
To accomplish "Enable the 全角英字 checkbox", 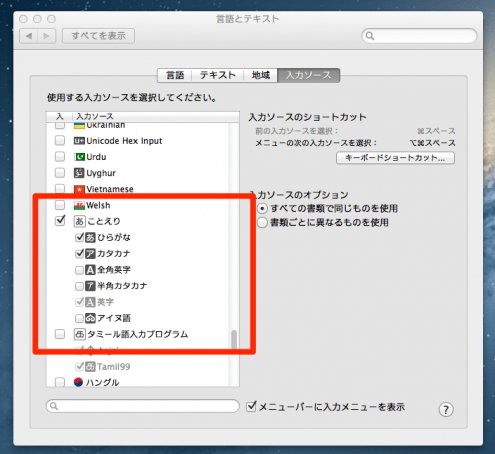I will point(79,270).
